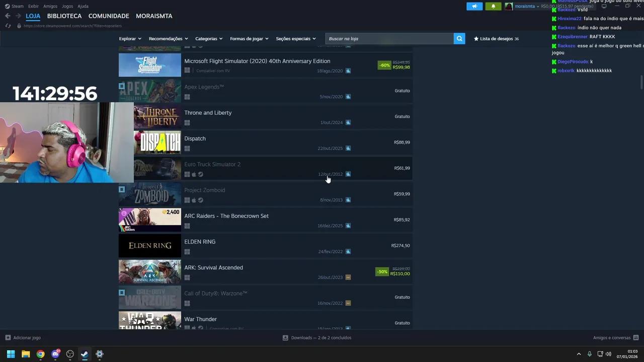Open the taskbar volume control
Screen dimensions: 644x362
(608, 354)
